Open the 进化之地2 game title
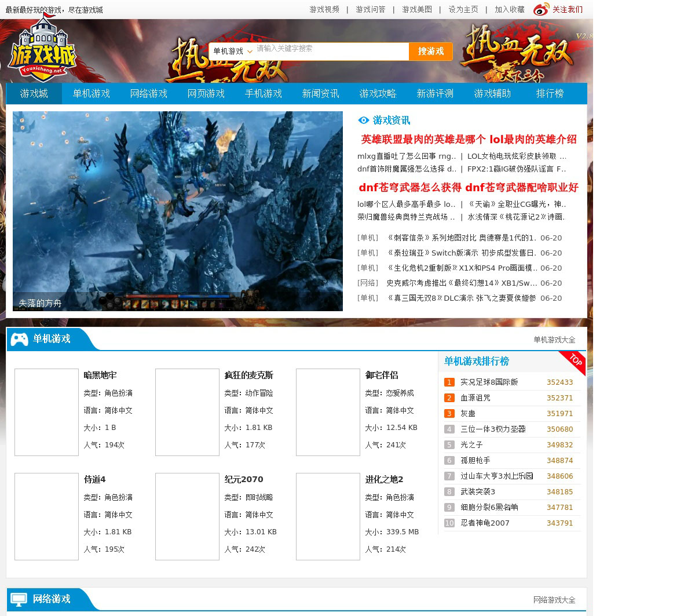The image size is (695, 616). (384, 479)
